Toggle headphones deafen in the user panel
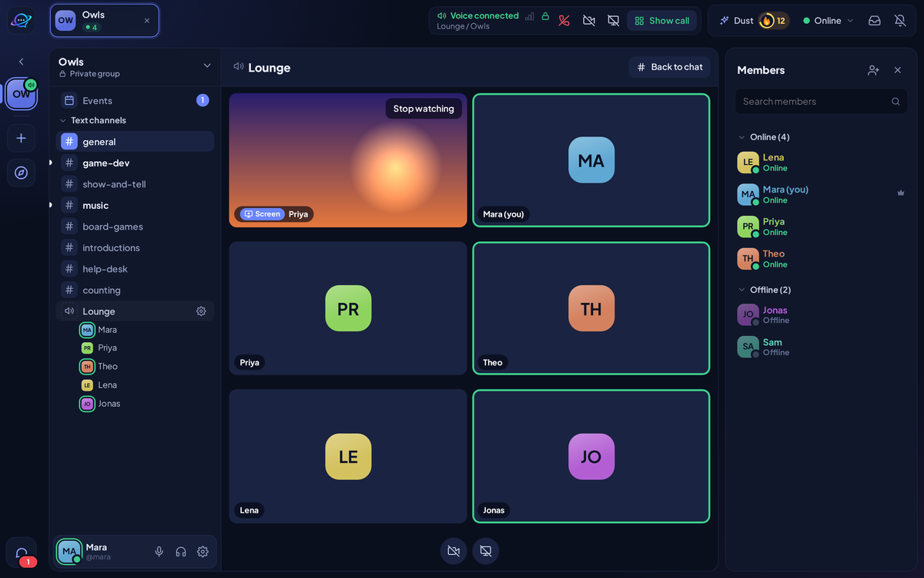Image resolution: width=924 pixels, height=578 pixels. pos(181,552)
